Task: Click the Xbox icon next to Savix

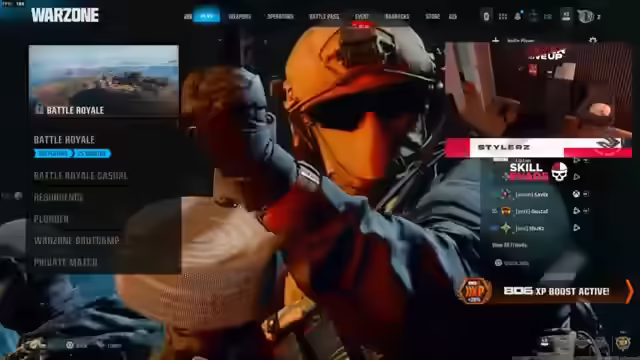Action: [576, 194]
